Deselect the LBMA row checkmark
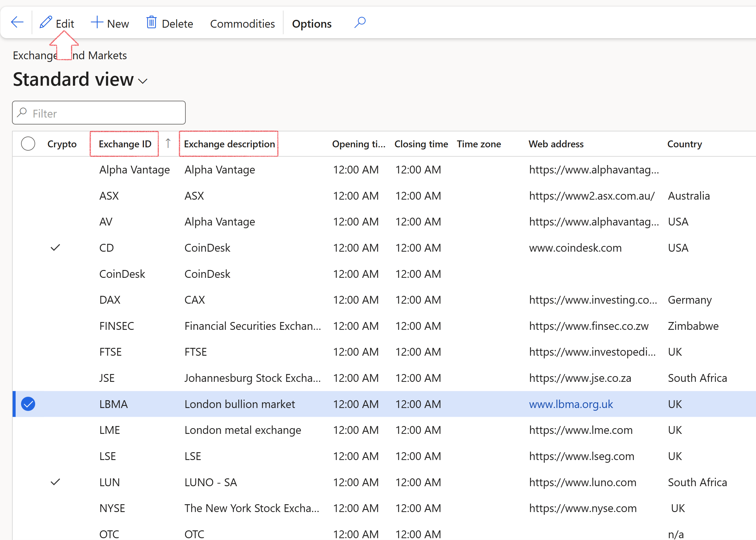This screenshot has width=756, height=540. [x=28, y=404]
